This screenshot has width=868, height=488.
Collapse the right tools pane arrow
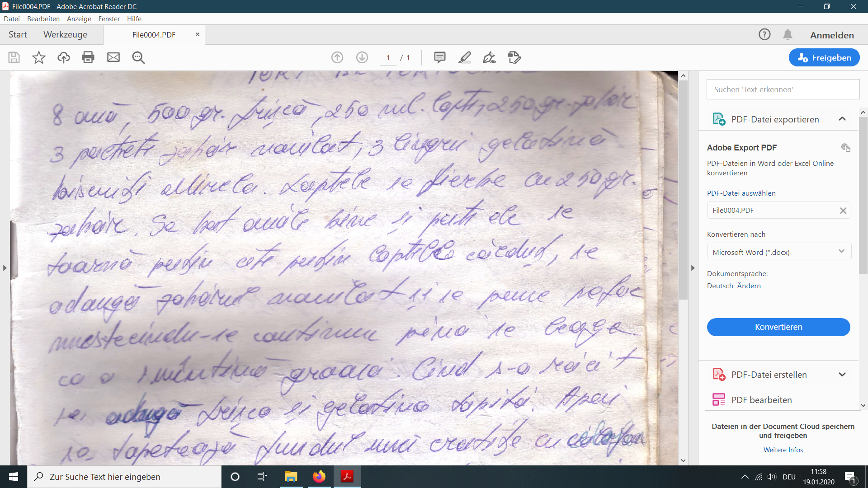pos(693,268)
